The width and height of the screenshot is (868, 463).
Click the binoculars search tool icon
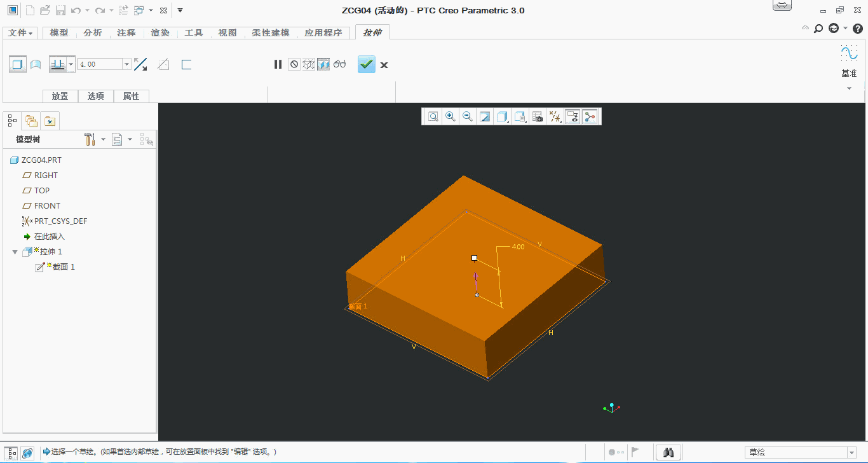(668, 452)
